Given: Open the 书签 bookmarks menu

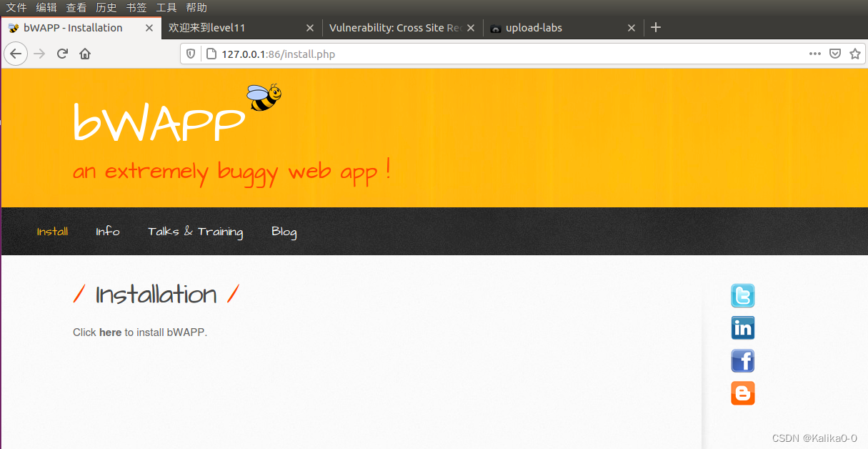Looking at the screenshot, I should coord(136,8).
